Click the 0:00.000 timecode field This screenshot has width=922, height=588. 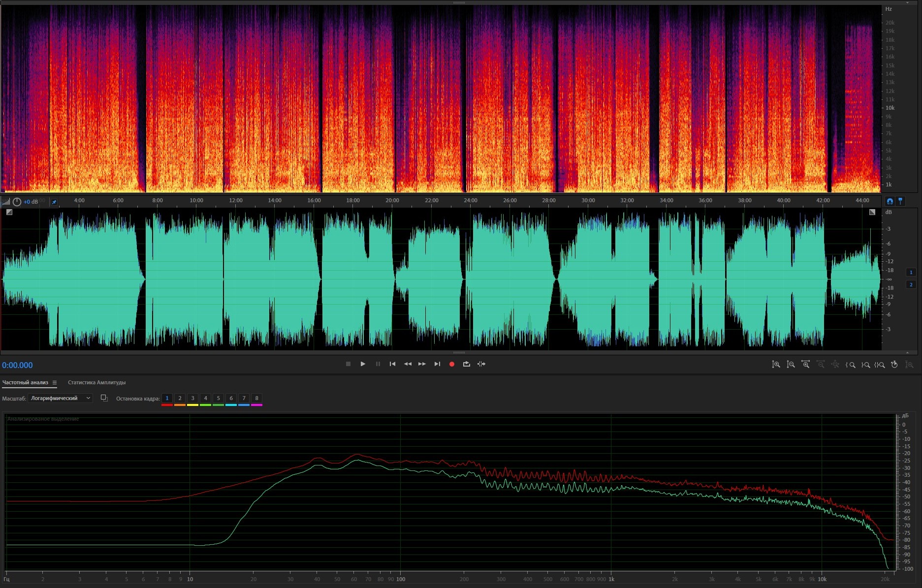pyautogui.click(x=17, y=365)
